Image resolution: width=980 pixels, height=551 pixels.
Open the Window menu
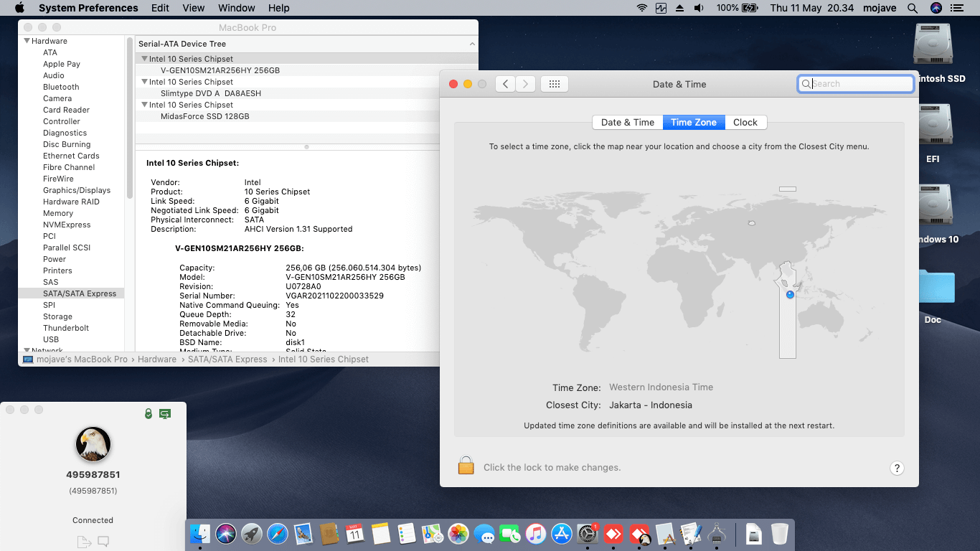click(236, 8)
